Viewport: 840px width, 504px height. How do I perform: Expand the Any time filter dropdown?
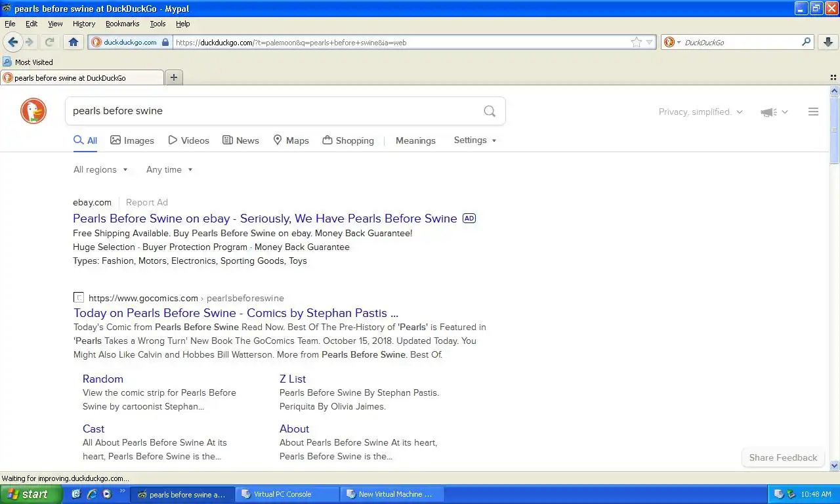click(x=169, y=169)
